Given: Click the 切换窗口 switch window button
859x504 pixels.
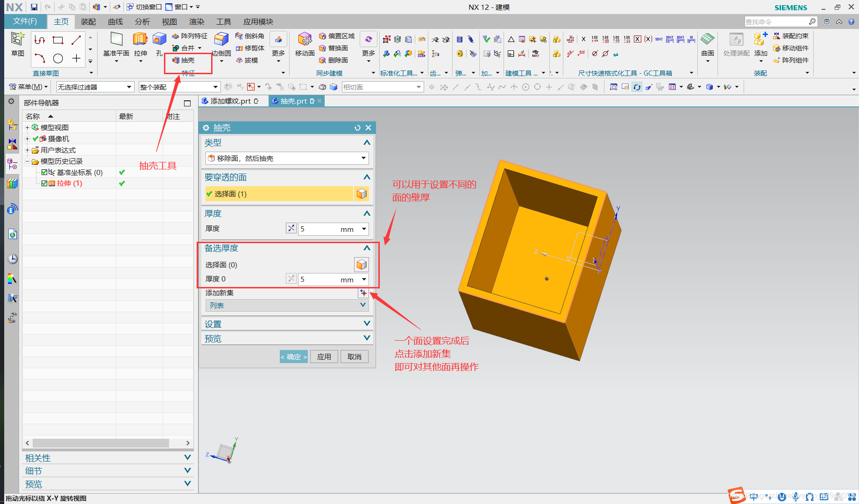Looking at the screenshot, I should tap(144, 7).
